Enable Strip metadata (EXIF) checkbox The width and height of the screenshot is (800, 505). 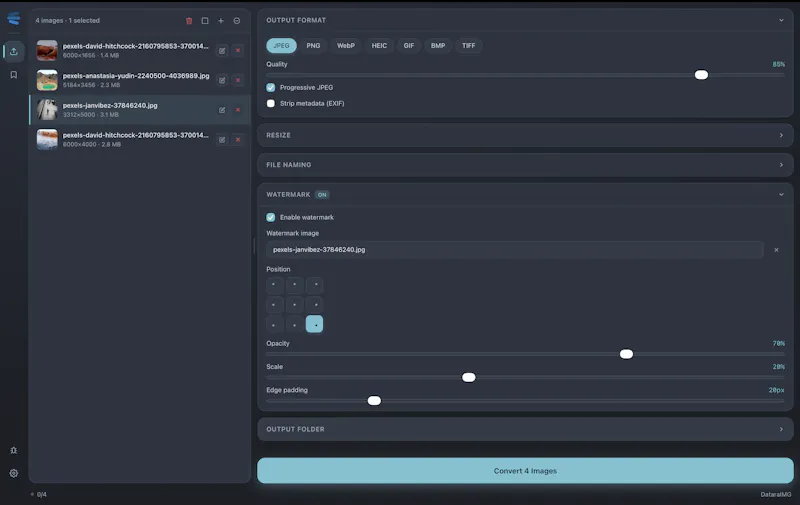pos(271,104)
